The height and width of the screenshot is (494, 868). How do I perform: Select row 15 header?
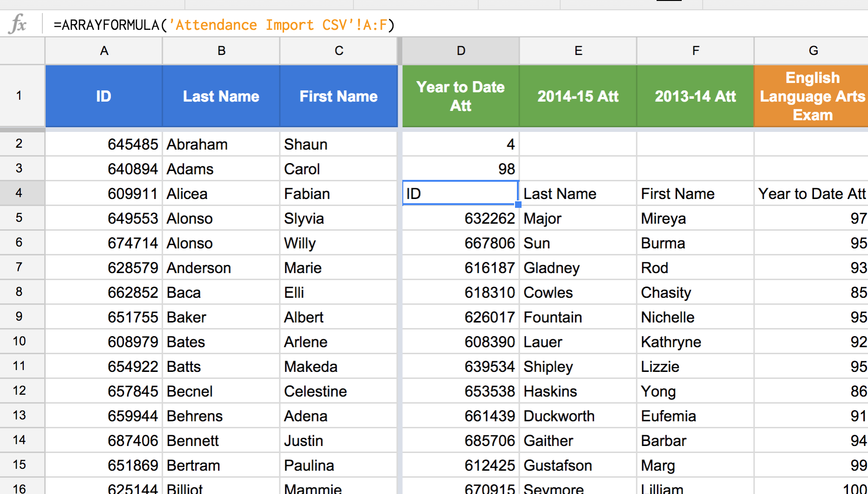(22, 465)
